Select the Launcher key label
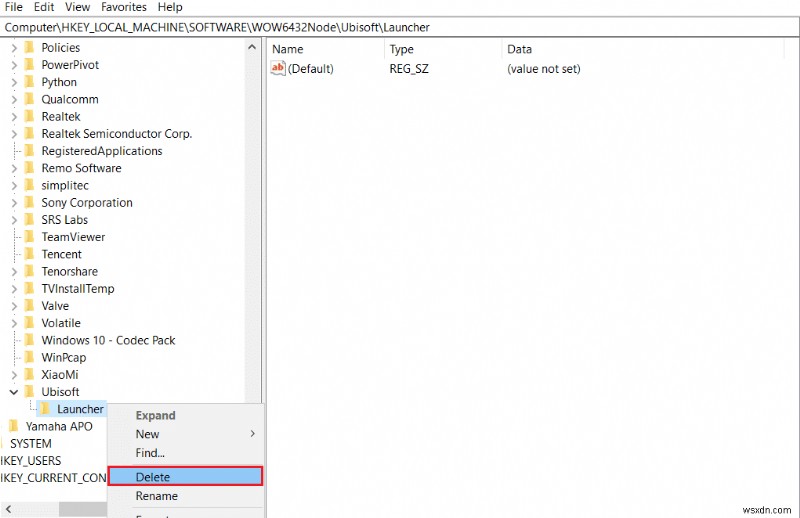800x518 pixels. (80, 409)
